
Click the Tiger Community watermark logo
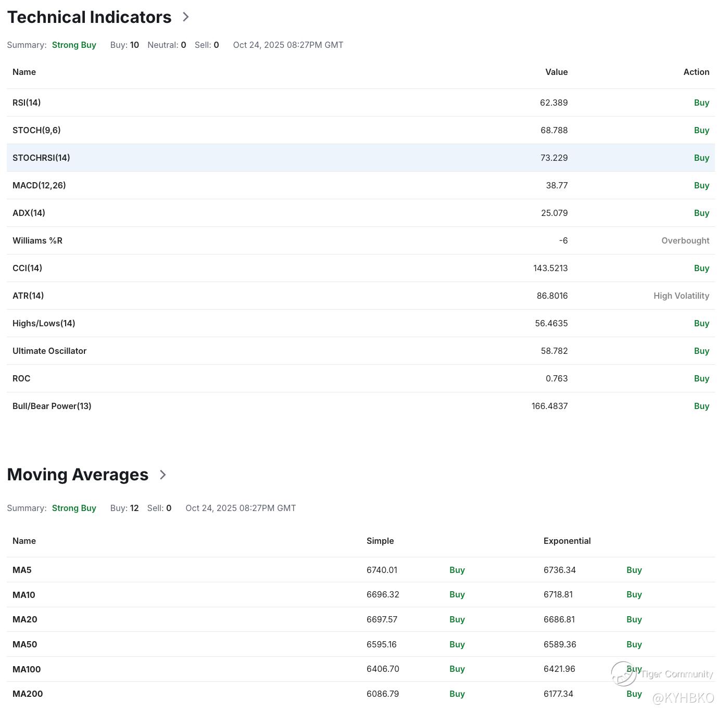[x=624, y=674]
